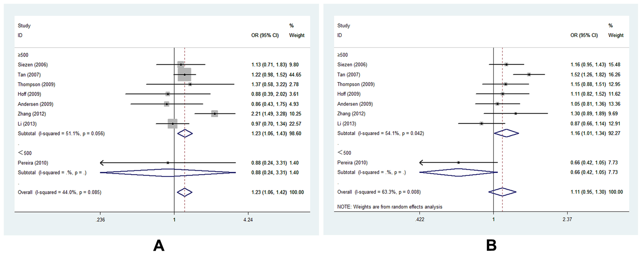Click the ≥500 subtotal diamond in panel A
Screen dimensions: 644x258
click(x=185, y=133)
